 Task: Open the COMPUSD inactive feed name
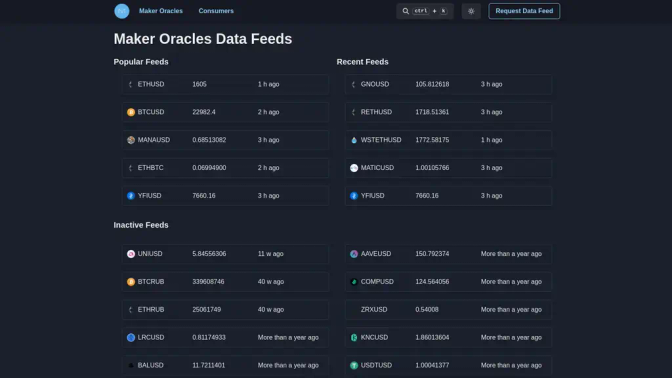click(x=377, y=282)
